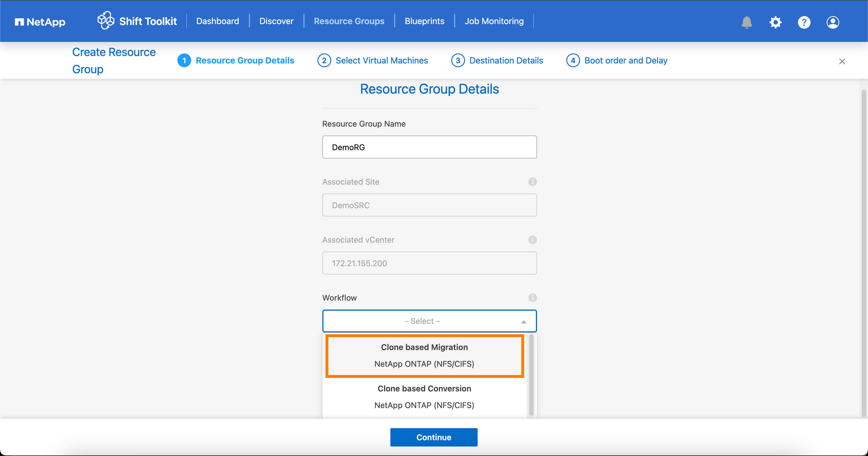Click the Workflow Select combo box

pos(429,321)
